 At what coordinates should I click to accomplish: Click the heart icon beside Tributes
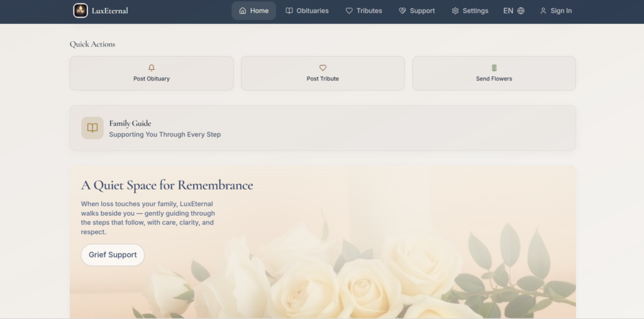point(349,11)
